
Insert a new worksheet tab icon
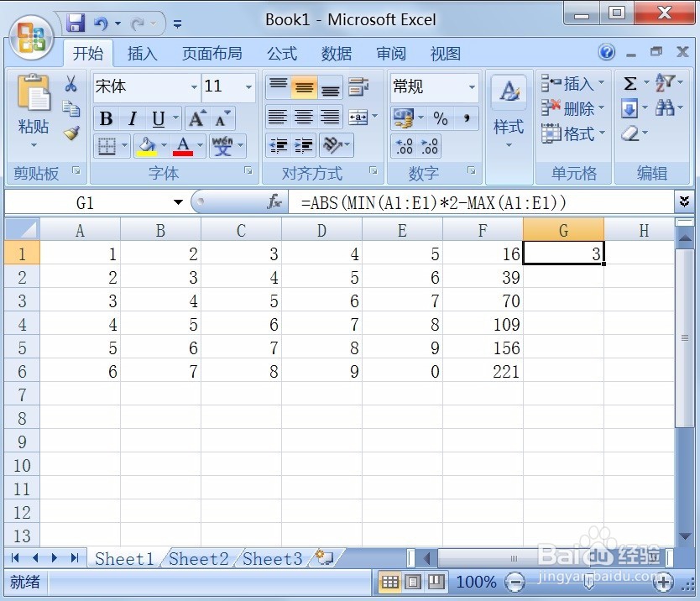coord(324,557)
